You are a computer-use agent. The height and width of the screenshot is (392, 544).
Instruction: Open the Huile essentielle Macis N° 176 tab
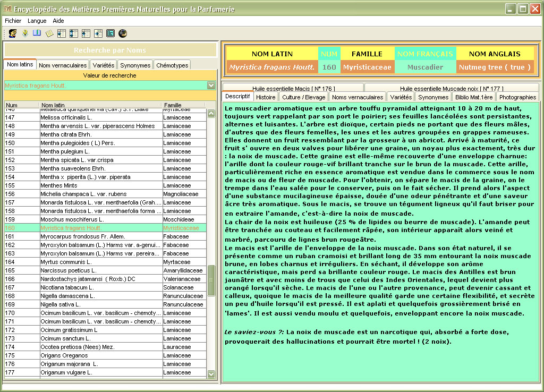tap(293, 89)
